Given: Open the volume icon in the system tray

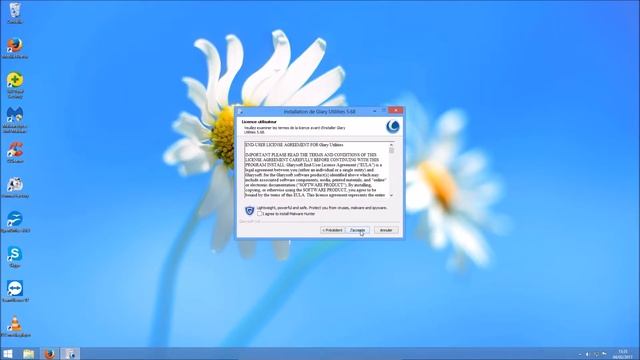Looking at the screenshot, I should coord(588,354).
